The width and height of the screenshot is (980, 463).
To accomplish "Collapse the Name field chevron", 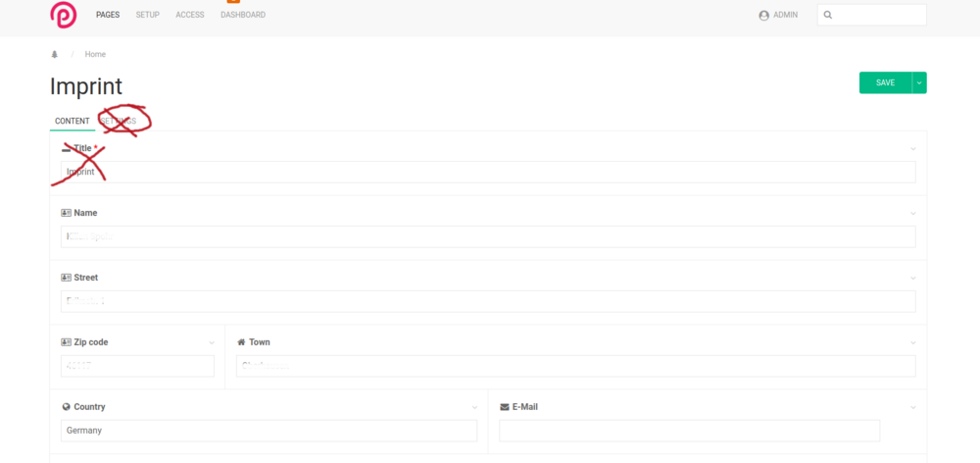I will point(912,213).
